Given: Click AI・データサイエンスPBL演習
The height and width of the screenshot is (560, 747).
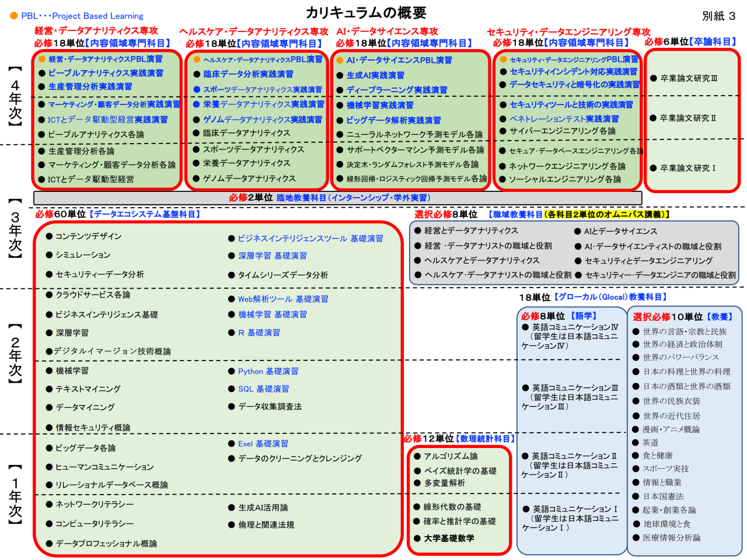Looking at the screenshot, I should [399, 60].
